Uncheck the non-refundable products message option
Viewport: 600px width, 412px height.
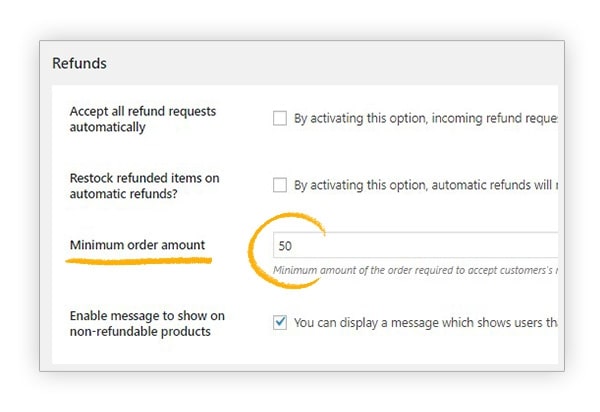pyautogui.click(x=280, y=323)
